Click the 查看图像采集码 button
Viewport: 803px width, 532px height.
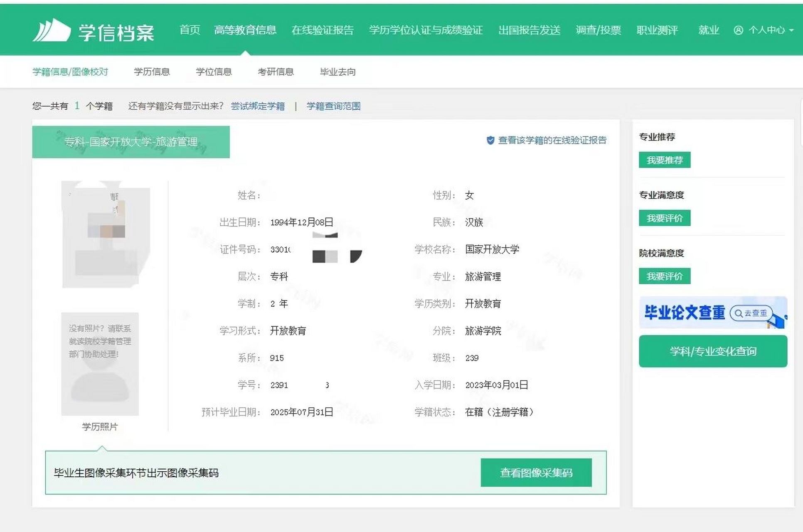[x=536, y=473]
